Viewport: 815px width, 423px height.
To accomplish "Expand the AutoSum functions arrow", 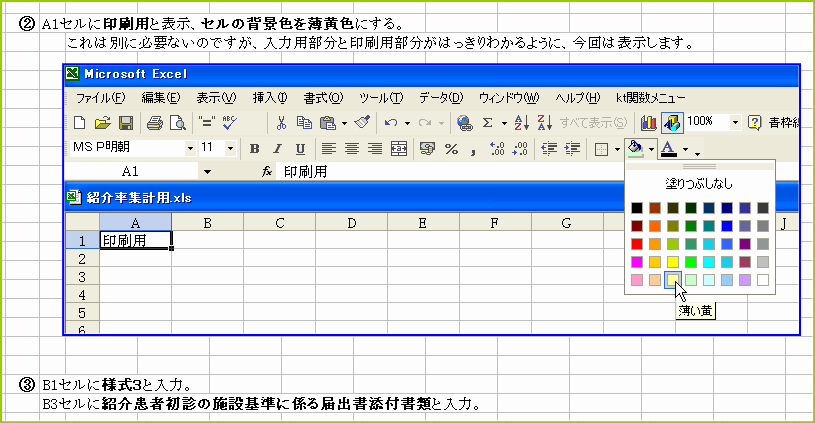I will 504,124.
